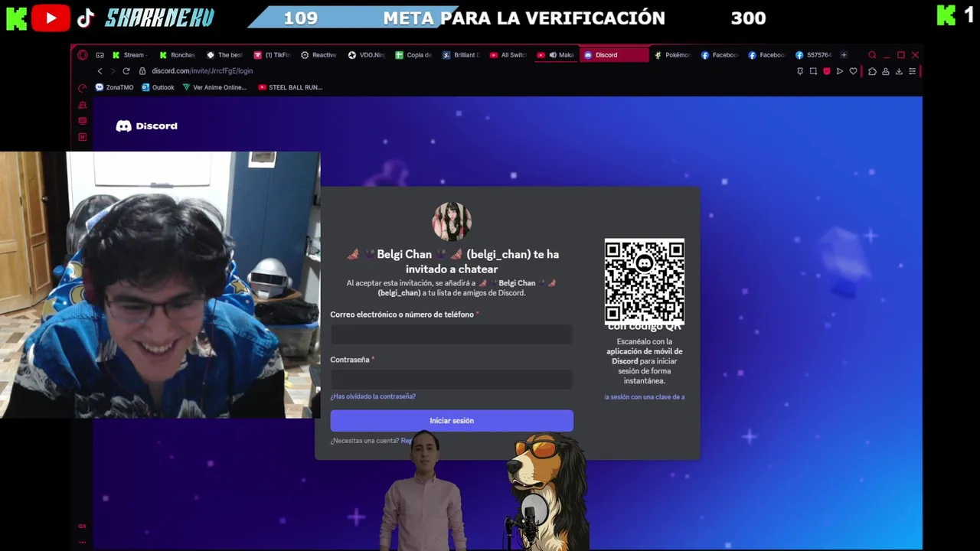Viewport: 980px width, 551px height.
Task: Click the TikTok logo in stream overlay
Action: coord(86,18)
